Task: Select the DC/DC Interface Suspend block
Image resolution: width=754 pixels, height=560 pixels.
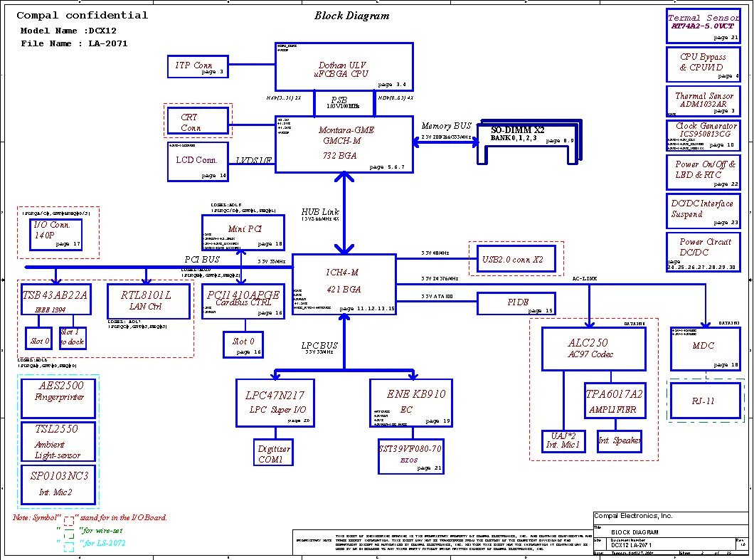Action: pos(703,211)
